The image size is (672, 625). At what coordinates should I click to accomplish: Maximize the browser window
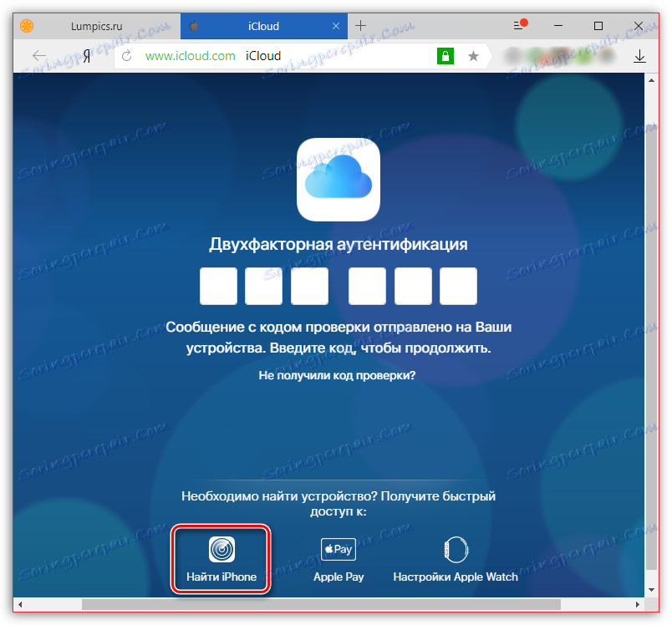coord(598,26)
